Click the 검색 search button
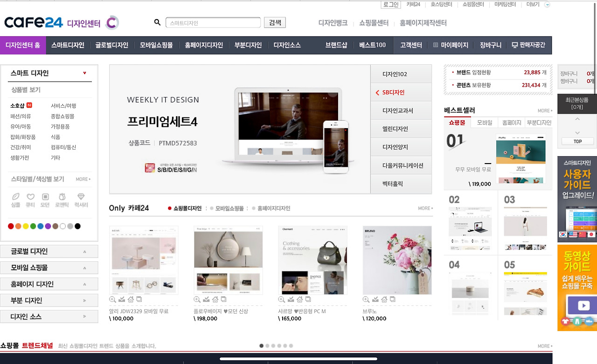Screen dimensions: 597x364 tap(275, 22)
